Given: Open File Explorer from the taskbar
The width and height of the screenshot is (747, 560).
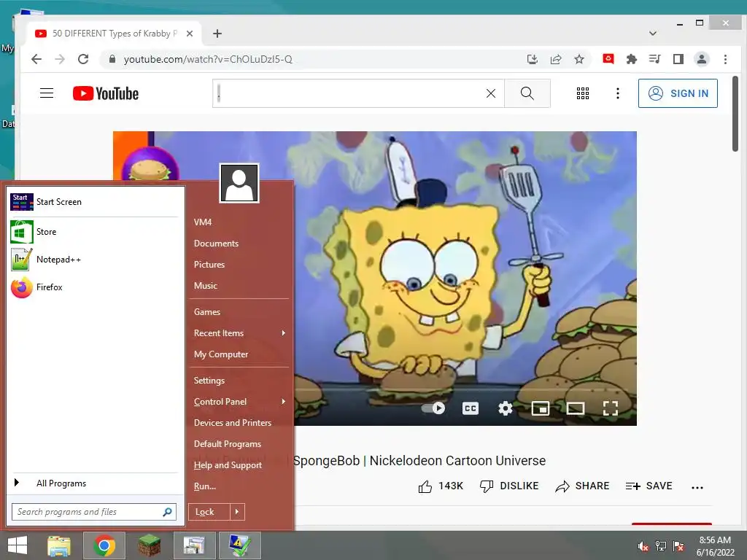Looking at the screenshot, I should coord(59,545).
